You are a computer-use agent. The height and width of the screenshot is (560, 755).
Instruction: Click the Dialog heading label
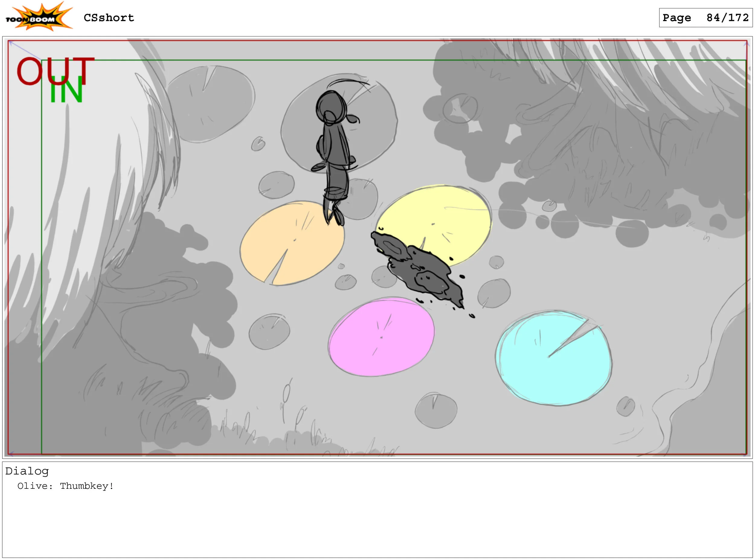click(27, 471)
